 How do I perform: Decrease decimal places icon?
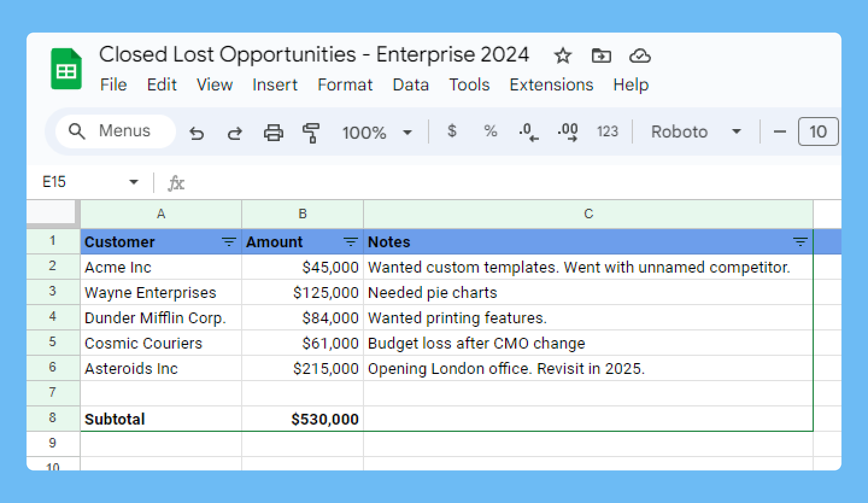point(529,131)
